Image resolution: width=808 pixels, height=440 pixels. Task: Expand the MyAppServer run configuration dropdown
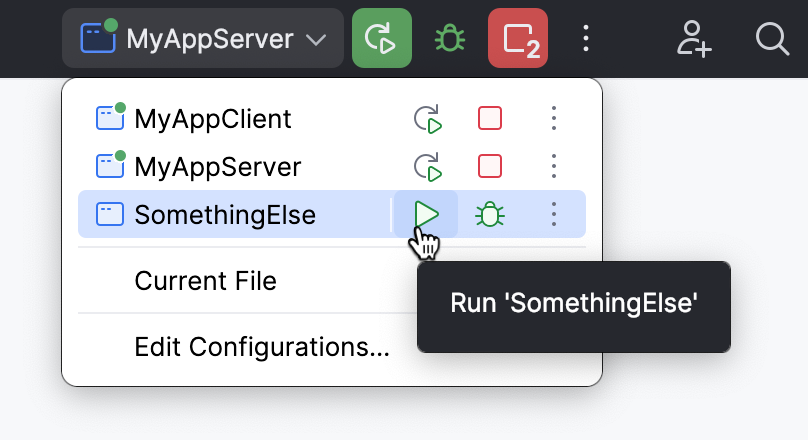pyautogui.click(x=203, y=39)
